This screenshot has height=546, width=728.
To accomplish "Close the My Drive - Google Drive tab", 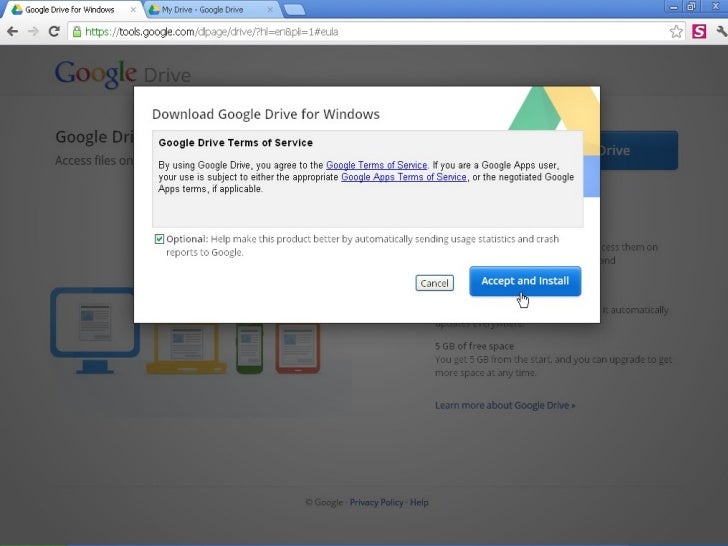I will (x=270, y=9).
